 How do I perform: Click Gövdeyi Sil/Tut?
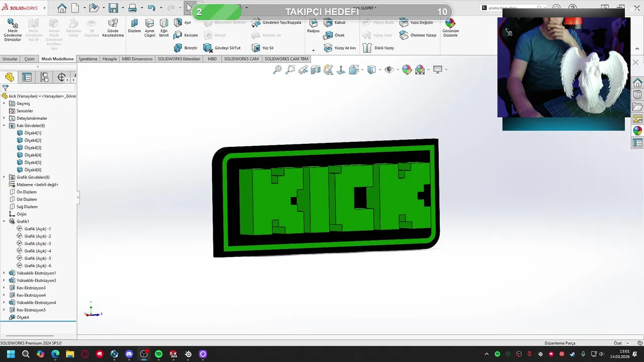[x=222, y=48]
